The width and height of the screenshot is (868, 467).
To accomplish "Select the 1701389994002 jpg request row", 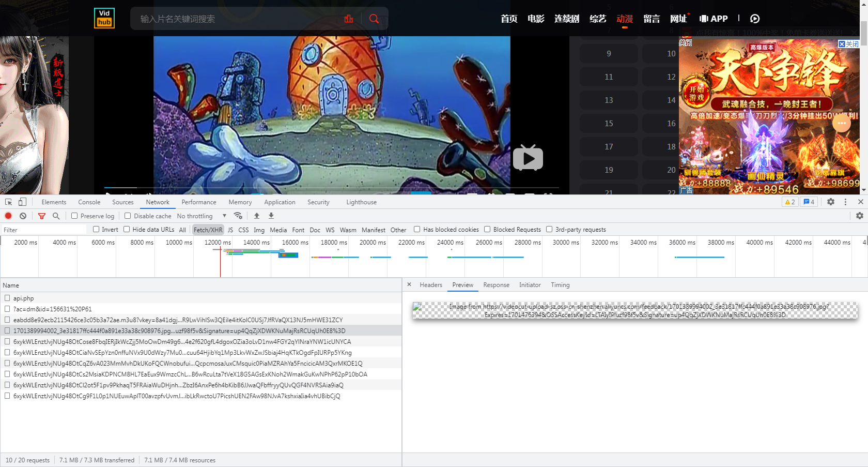I will click(201, 330).
